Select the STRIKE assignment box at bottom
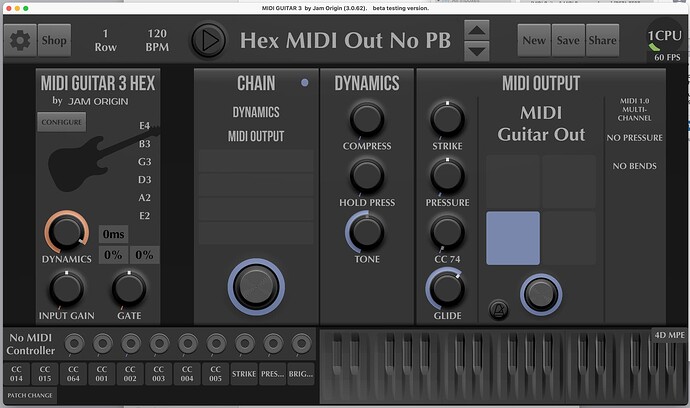The width and height of the screenshot is (690, 408). tap(244, 374)
